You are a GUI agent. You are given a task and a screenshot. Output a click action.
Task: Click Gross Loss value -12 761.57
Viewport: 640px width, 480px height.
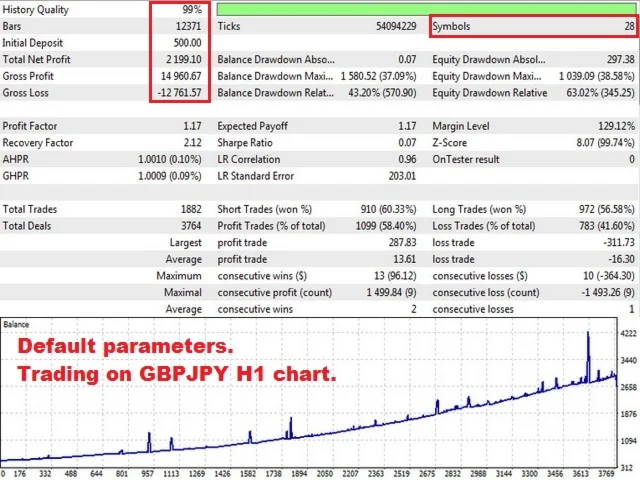pos(180,93)
